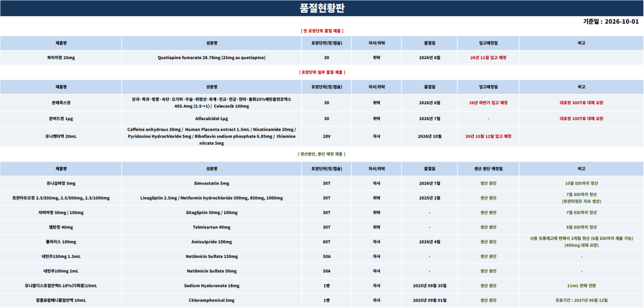The image size is (644, 308).
Task: Click the product name with 2.5/850mg, 2.5/500mg, 2.5/1000mg
Action: [x=61, y=198]
